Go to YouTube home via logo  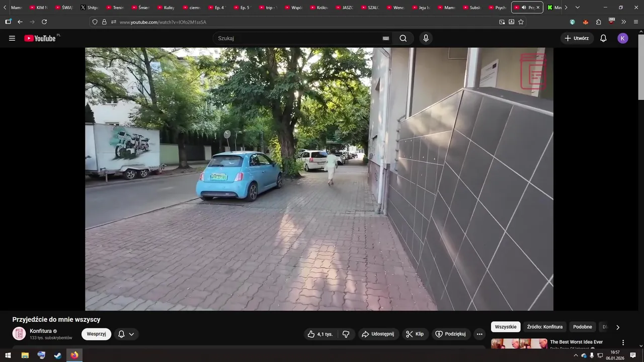[x=40, y=38]
